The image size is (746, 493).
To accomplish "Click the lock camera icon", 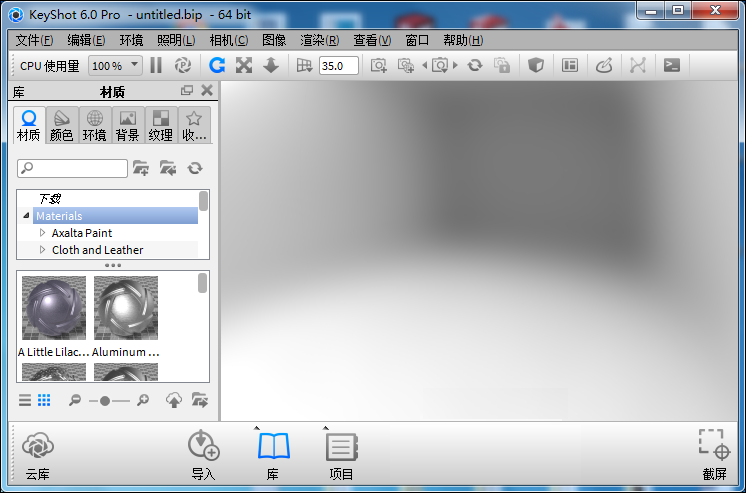I will [x=502, y=65].
